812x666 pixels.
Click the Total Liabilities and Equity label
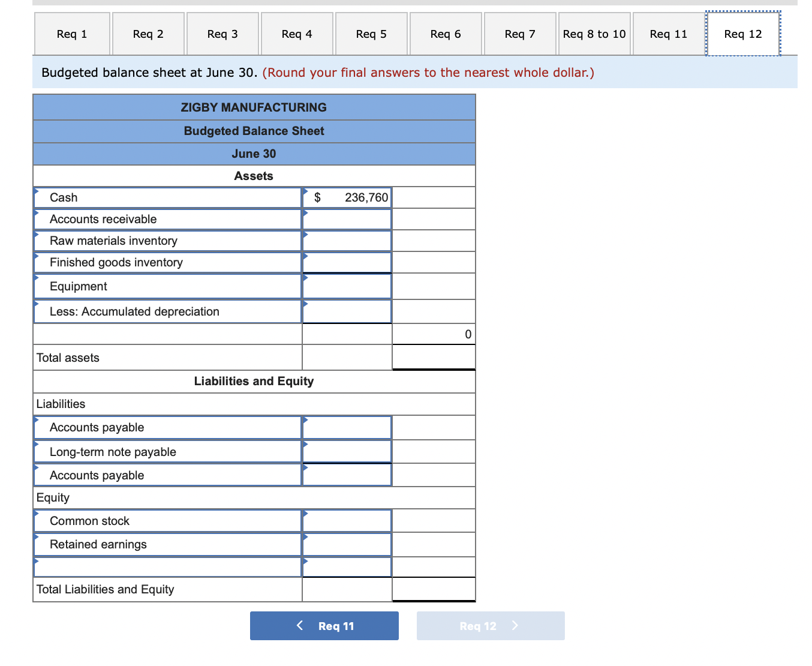point(105,589)
